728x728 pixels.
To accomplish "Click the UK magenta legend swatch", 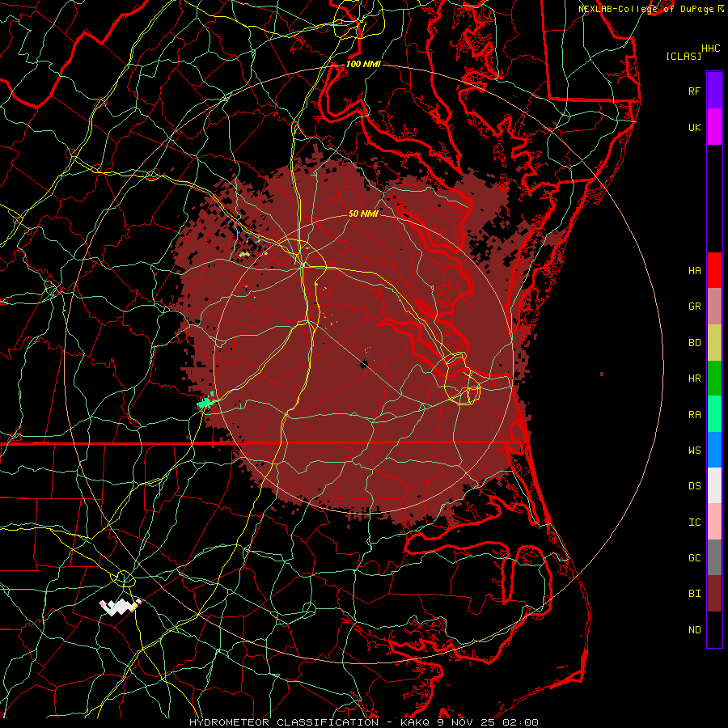I will pos(714,127).
